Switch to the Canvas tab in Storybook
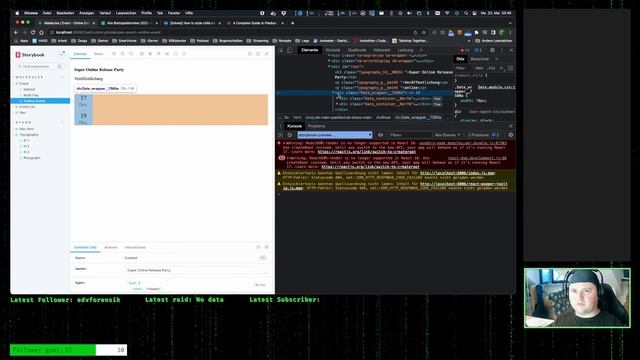The width and height of the screenshot is (640, 360). (x=80, y=54)
